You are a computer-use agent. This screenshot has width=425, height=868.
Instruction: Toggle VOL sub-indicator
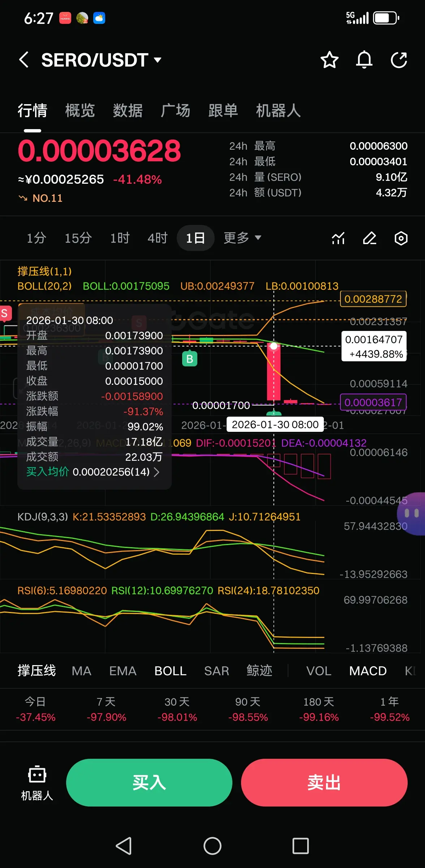319,671
